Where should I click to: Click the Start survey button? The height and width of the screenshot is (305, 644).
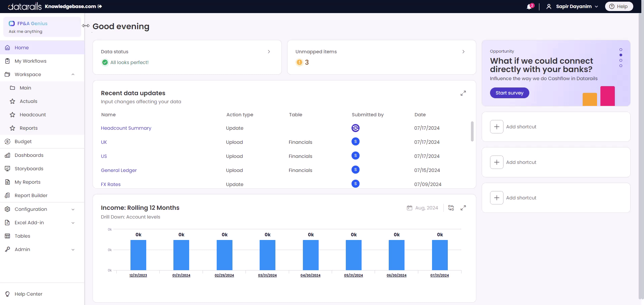click(x=509, y=93)
